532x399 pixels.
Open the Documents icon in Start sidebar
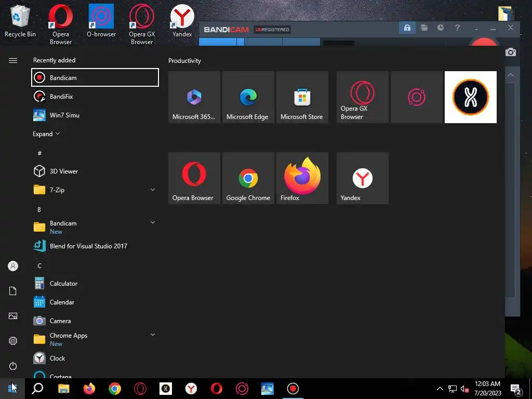(x=13, y=291)
